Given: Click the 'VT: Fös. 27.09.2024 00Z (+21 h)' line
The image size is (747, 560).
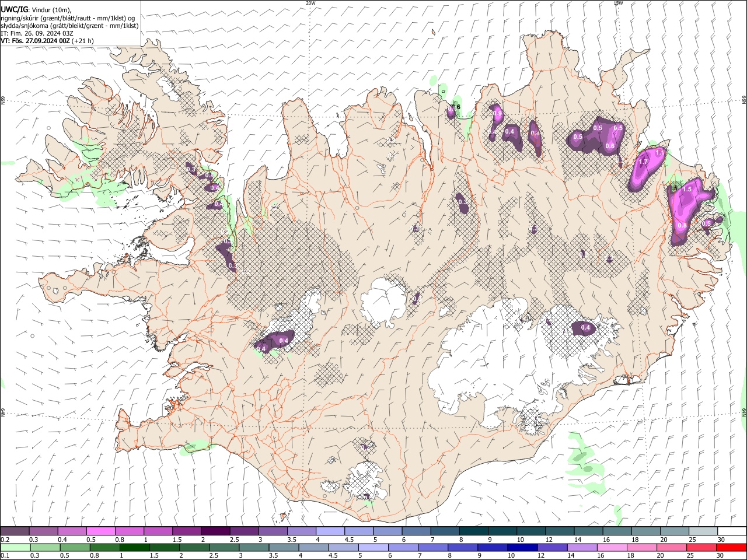Looking at the screenshot, I should 47,41.
